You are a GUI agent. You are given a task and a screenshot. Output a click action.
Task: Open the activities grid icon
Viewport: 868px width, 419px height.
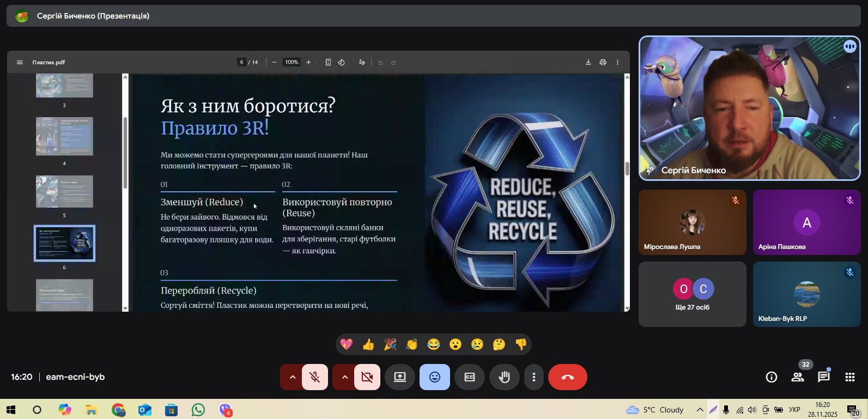pos(849,377)
